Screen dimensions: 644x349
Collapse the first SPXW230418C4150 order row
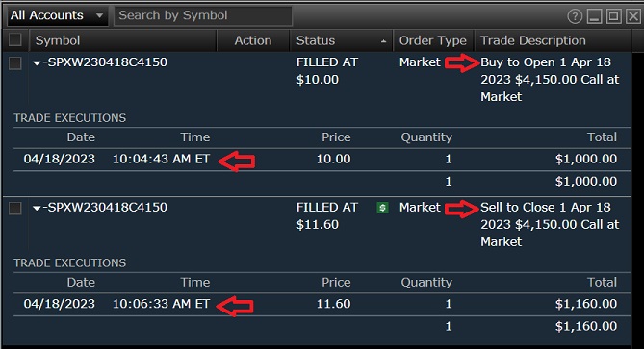[x=37, y=63]
